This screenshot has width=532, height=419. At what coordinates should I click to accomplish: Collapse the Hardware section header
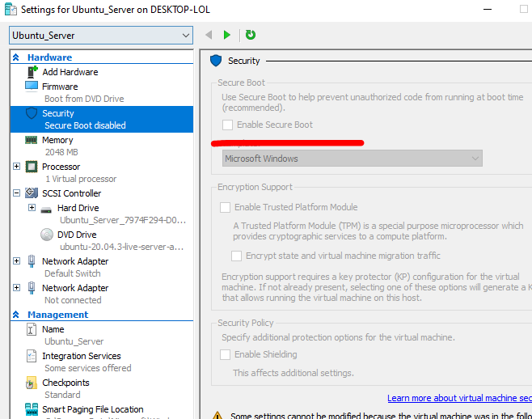coord(15,57)
